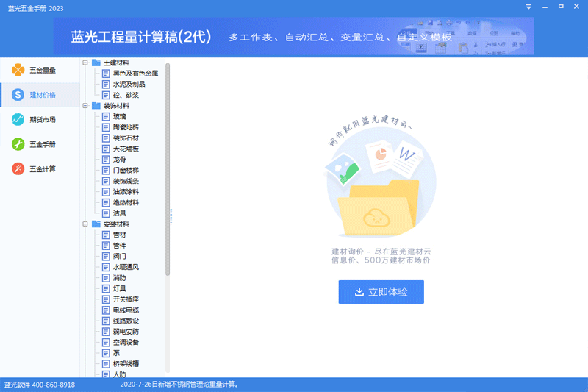Open 黑色及有色金属 in the tree
This screenshot has height=392, width=588.
[x=135, y=74]
